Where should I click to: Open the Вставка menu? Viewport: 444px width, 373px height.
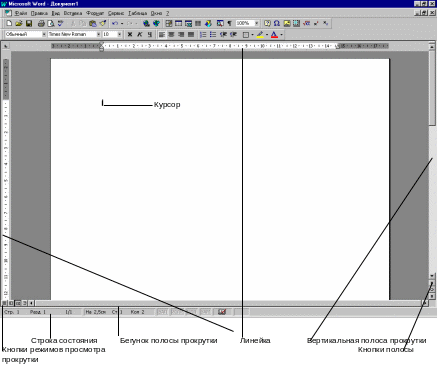coord(73,13)
